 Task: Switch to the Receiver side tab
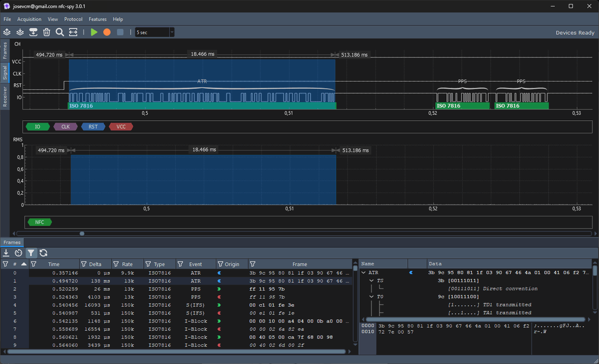coord(5,96)
